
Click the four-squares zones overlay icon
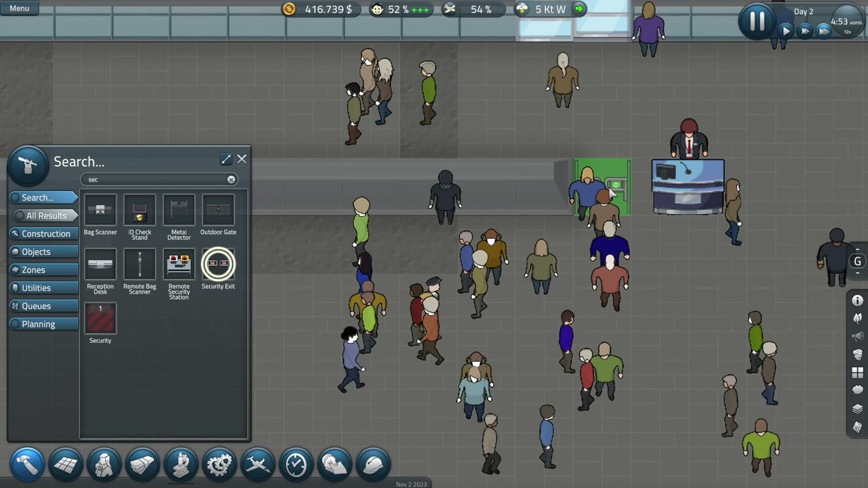pos(857,373)
